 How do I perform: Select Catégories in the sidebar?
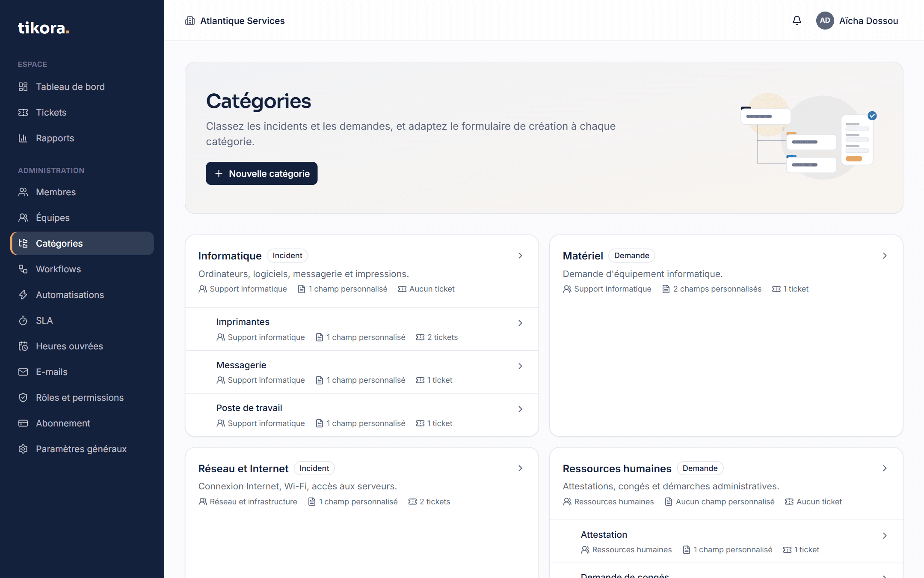click(x=82, y=244)
